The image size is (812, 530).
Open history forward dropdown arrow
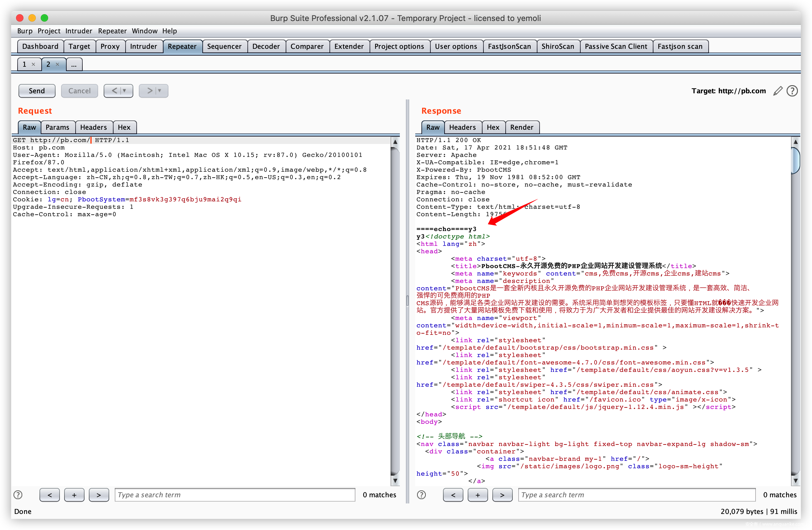point(160,91)
